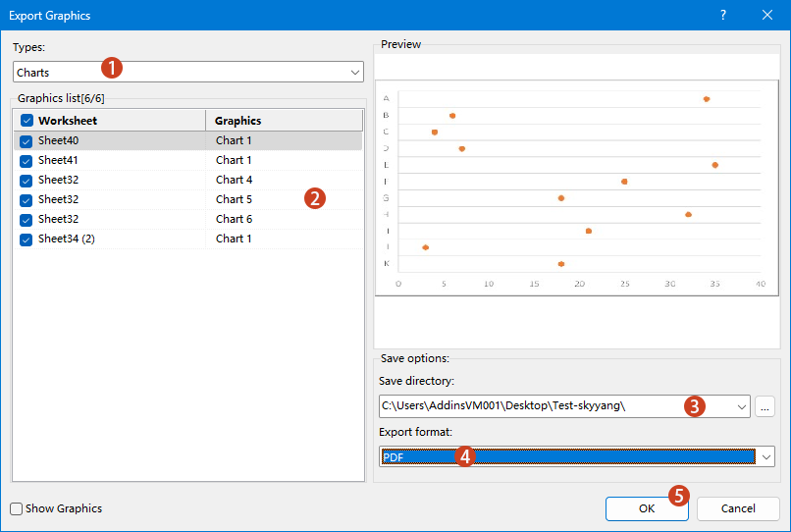Click the Cancel button
Viewport: 791px width, 532px height.
tap(738, 508)
